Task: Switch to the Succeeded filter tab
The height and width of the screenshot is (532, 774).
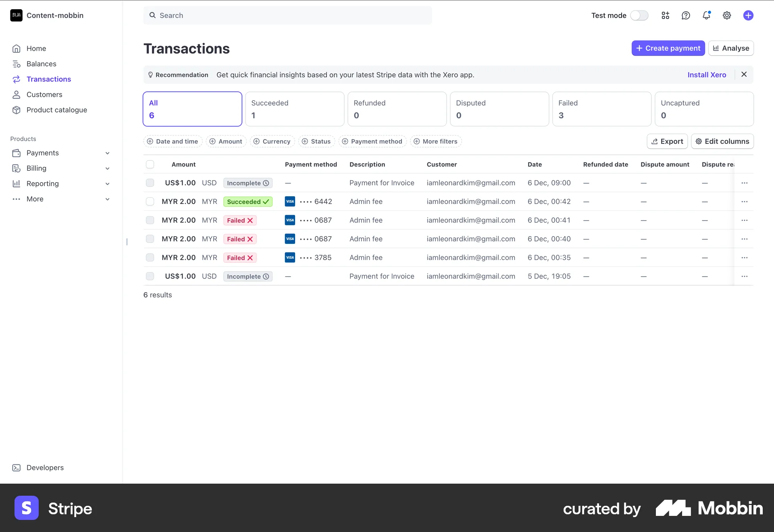Action: [295, 109]
